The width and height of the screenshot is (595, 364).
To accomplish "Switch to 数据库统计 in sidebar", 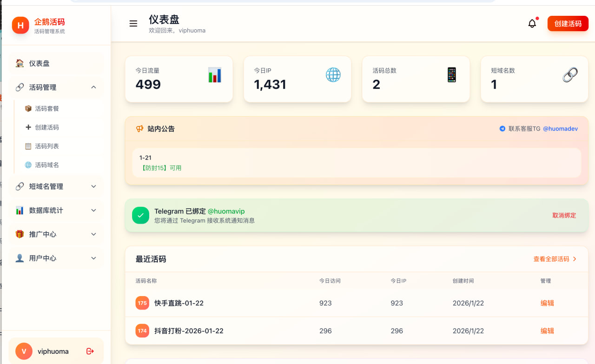I will (x=56, y=210).
